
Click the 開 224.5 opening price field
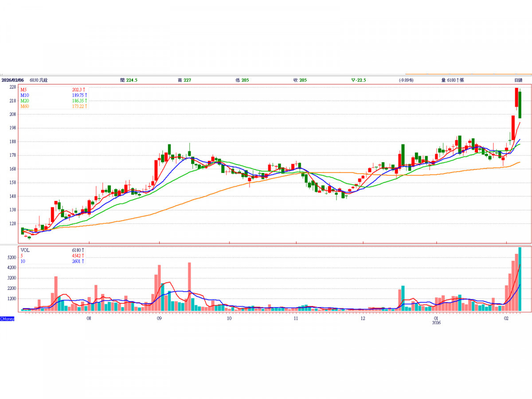pyautogui.click(x=129, y=80)
